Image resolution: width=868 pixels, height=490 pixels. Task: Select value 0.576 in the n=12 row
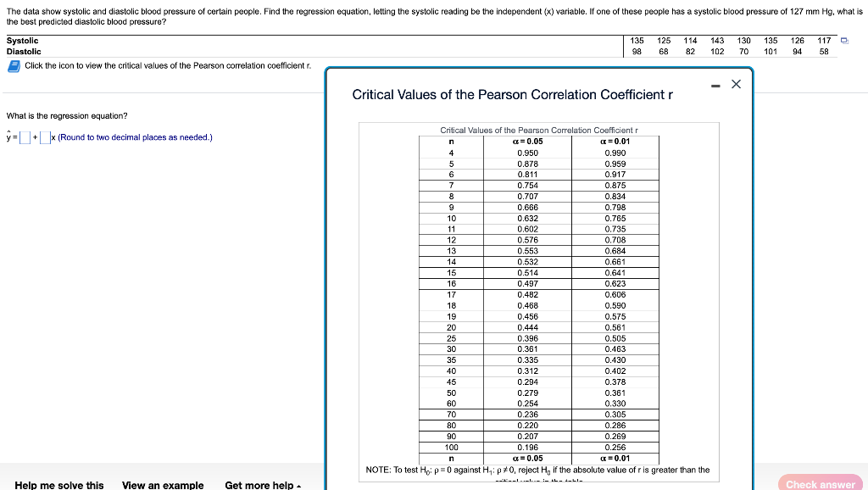tap(527, 240)
